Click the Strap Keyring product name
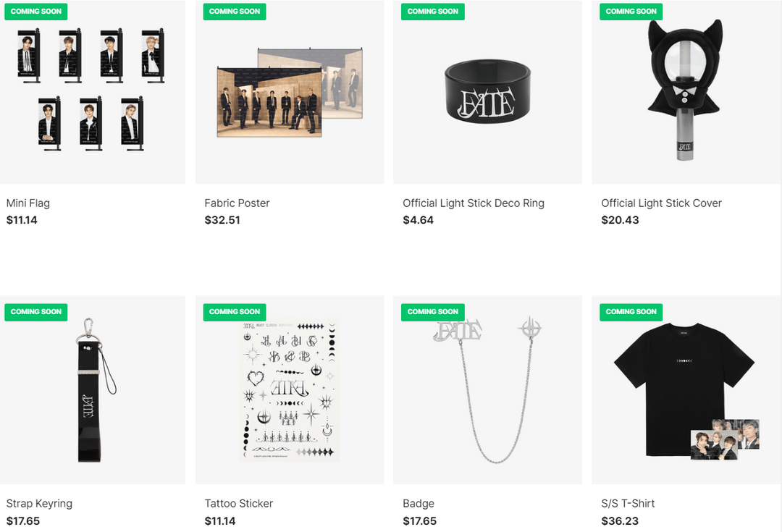The image size is (782, 532). pos(39,504)
